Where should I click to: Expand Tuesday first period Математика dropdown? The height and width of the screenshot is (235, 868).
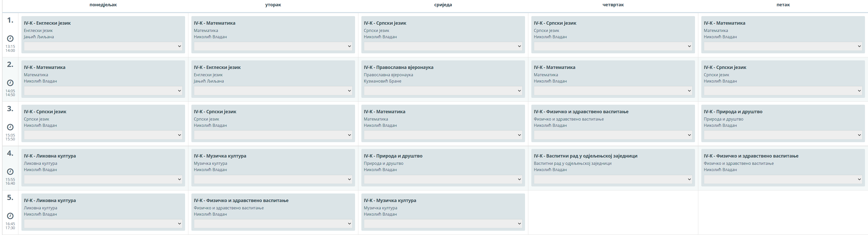tap(273, 47)
